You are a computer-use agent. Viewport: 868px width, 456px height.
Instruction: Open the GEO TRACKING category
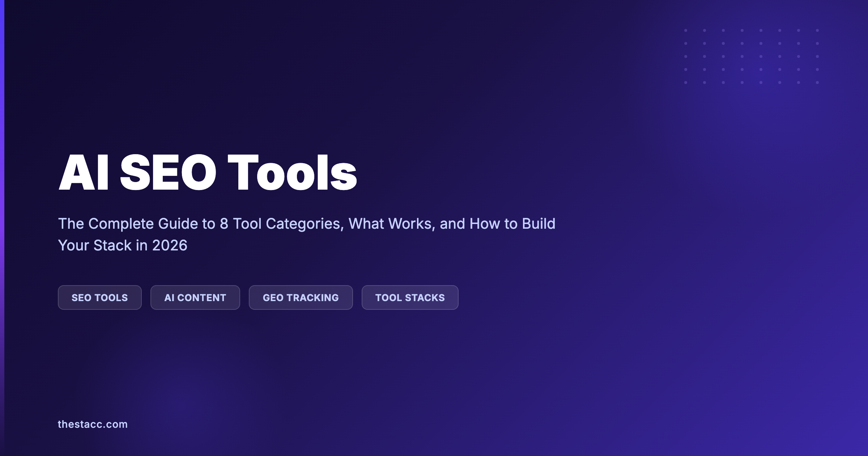301,297
